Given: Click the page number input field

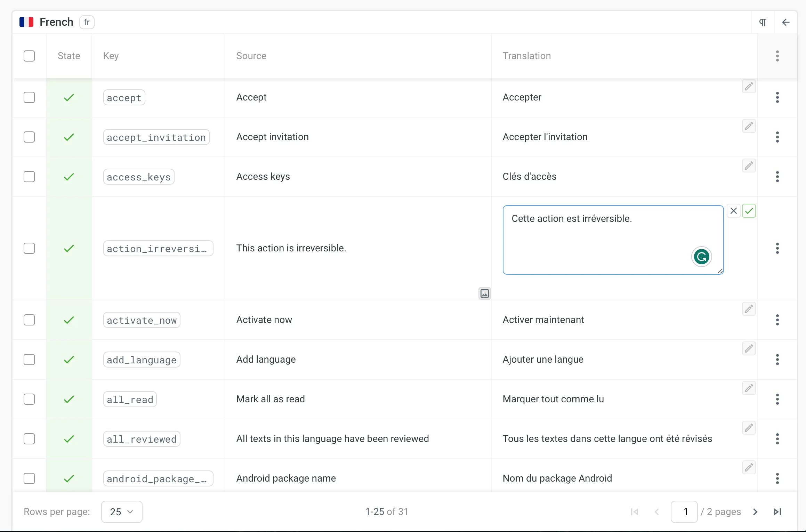Looking at the screenshot, I should point(684,512).
